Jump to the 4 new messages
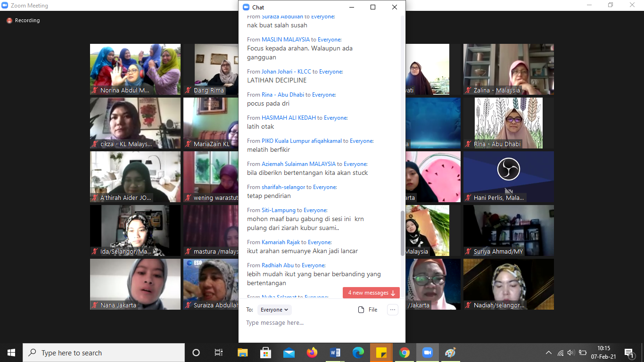Viewport: 644px width, 362px height. (x=371, y=293)
